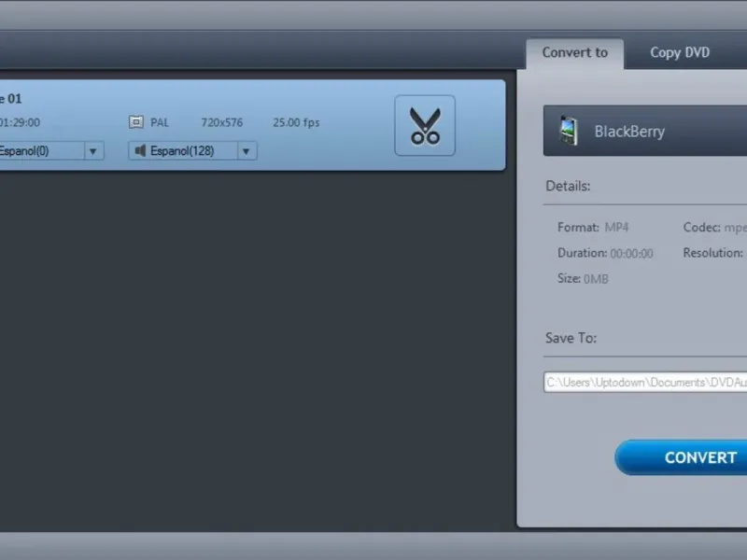This screenshot has height=560, width=747.
Task: Click the Save To: heading
Action: [x=571, y=338]
